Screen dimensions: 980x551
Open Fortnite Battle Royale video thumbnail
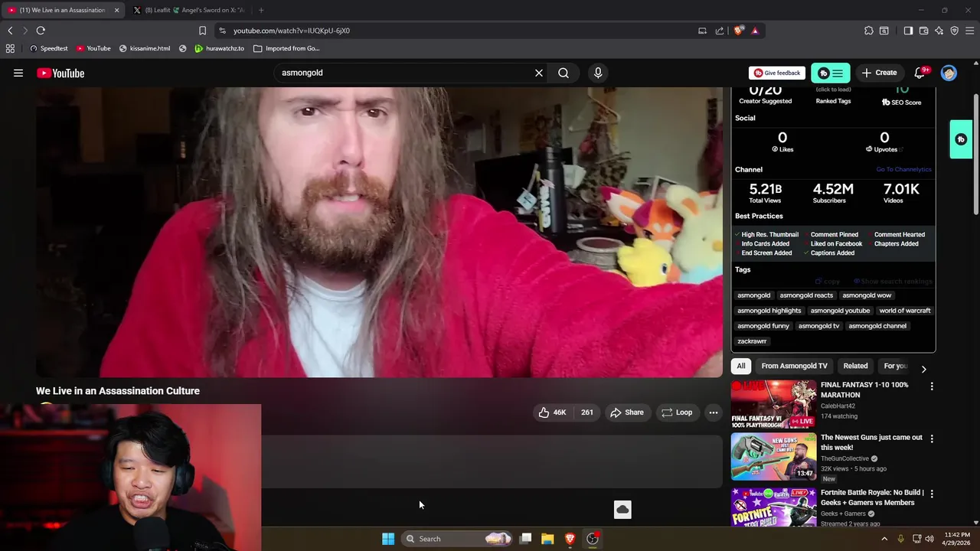pyautogui.click(x=773, y=507)
